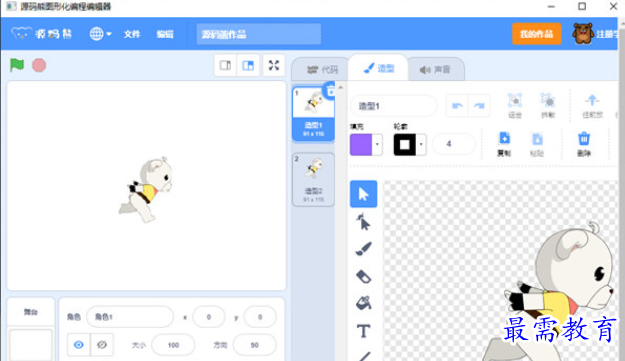
Task: Expand the outline color dropdown arrow
Action: 421,144
